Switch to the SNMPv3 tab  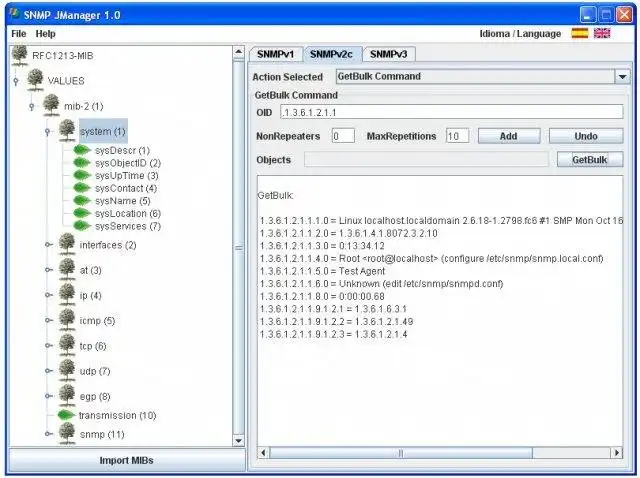point(389,54)
